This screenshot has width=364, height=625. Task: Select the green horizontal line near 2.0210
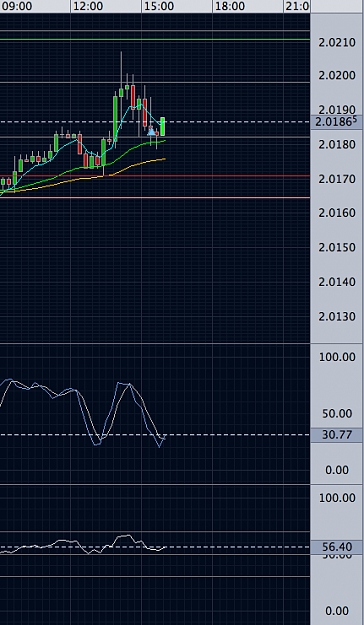point(155,39)
